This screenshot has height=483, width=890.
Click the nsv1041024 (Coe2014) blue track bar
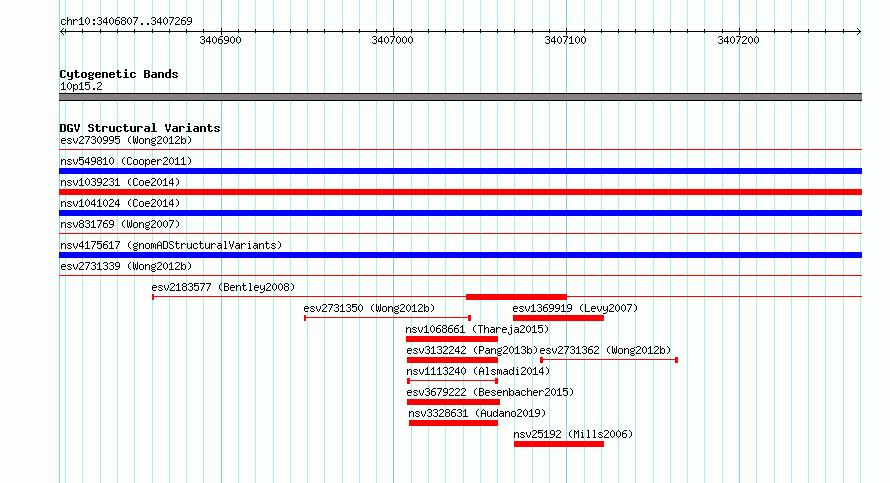(460, 213)
